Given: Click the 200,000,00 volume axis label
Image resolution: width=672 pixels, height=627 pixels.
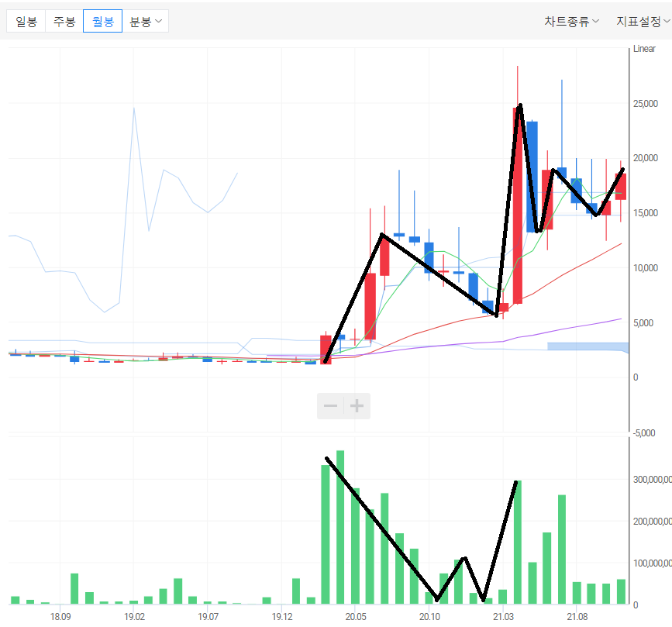Looking at the screenshot, I should (x=653, y=522).
